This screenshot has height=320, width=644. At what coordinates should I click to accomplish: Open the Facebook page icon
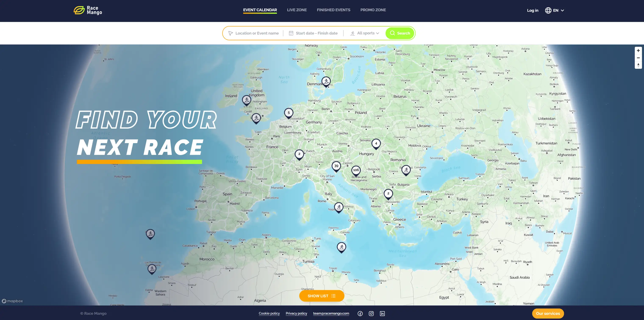point(360,313)
